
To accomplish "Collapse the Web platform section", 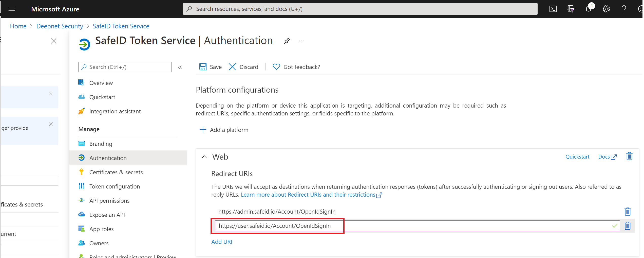I will coord(204,157).
